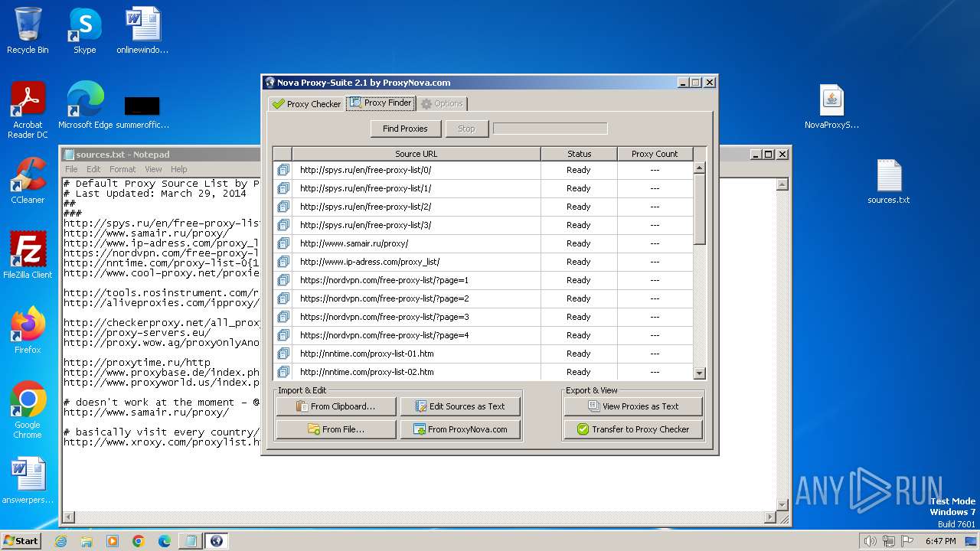Click Edit Sources as Text button
Viewport: 980px width, 551px height.
tap(460, 406)
